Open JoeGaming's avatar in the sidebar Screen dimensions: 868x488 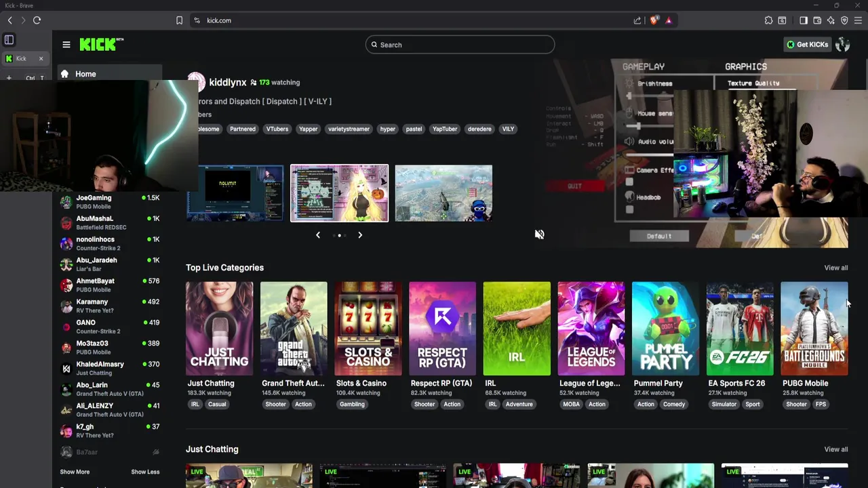66,202
